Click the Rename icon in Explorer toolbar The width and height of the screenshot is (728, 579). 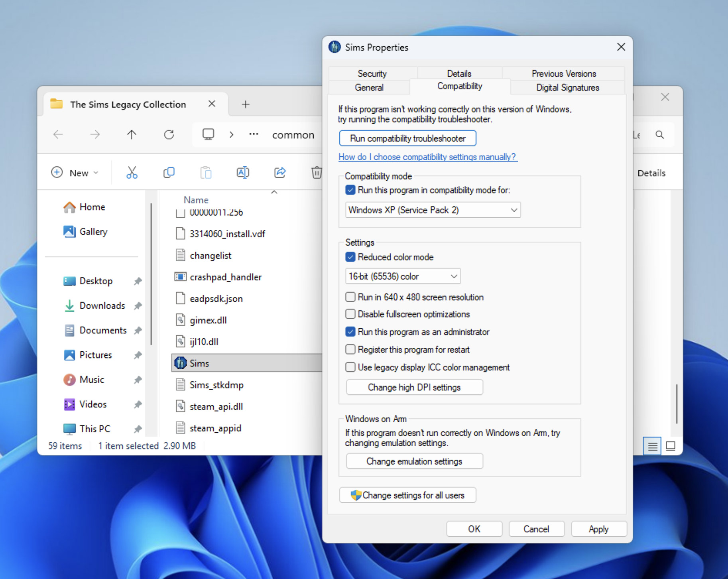[243, 173]
